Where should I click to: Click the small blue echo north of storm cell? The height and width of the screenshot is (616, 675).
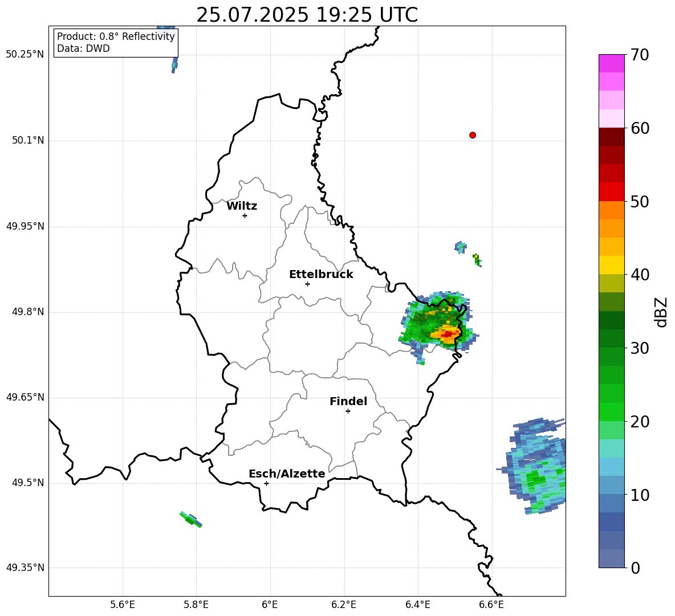click(461, 247)
